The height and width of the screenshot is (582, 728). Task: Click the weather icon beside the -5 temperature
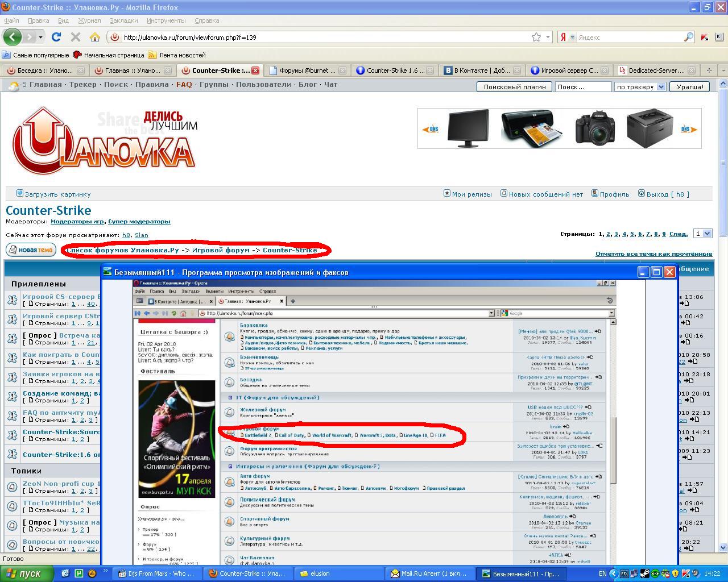click(x=13, y=85)
